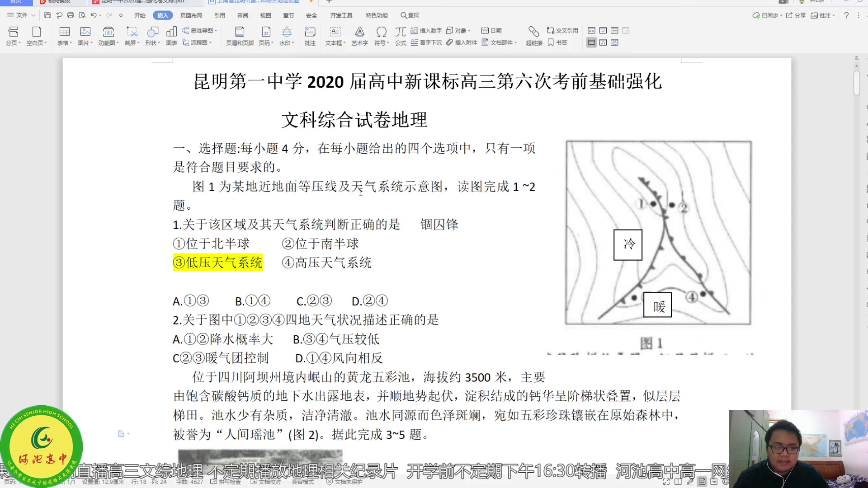Open print preview from quick access toolbar
Viewport: 868px width, 488px height.
click(x=82, y=15)
